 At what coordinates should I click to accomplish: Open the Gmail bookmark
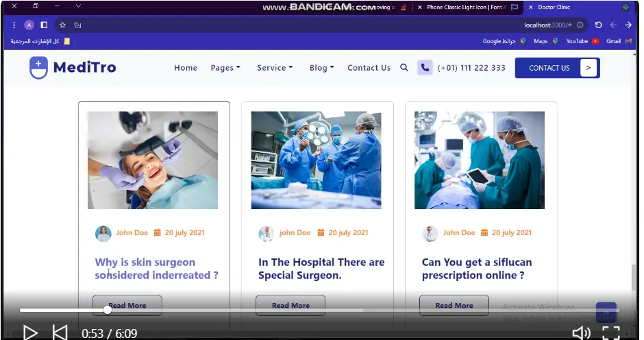click(x=619, y=41)
